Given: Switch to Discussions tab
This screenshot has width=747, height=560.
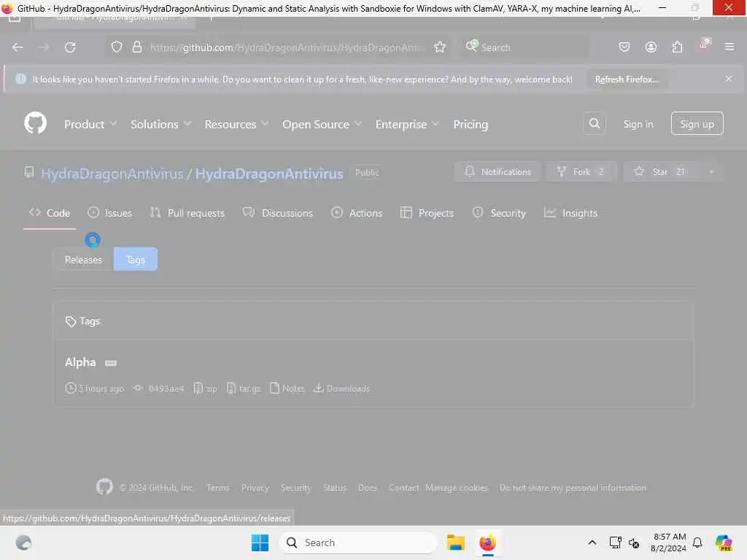Looking at the screenshot, I should click(278, 213).
